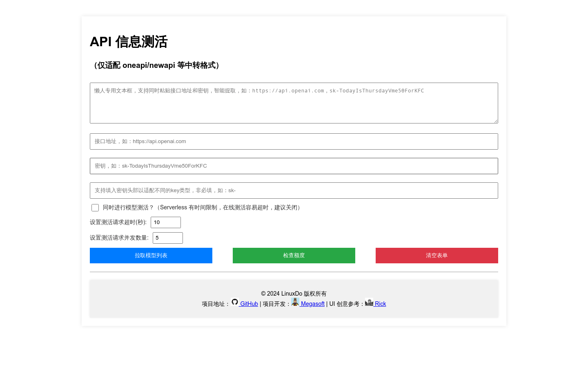
Task: Click the timeout seconds field showing 10
Action: (x=166, y=222)
